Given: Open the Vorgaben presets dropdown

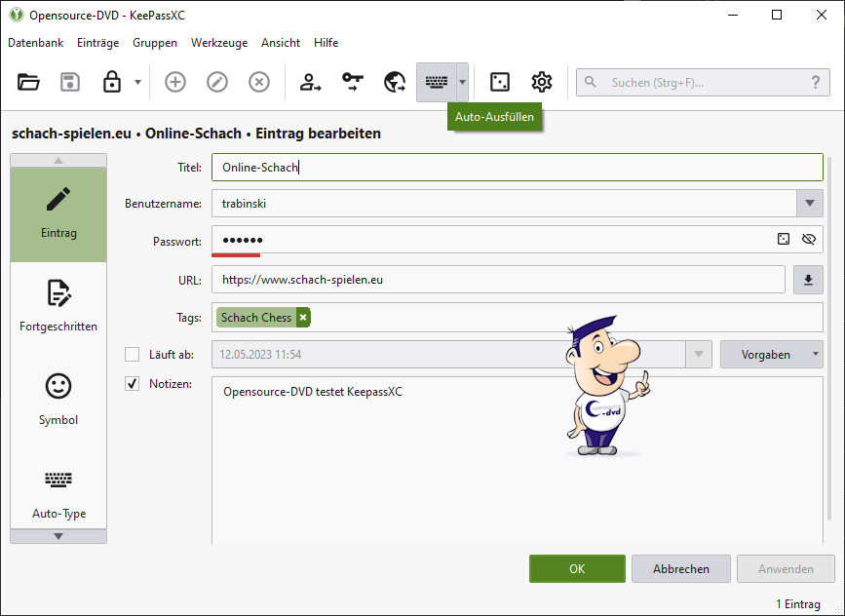Looking at the screenshot, I should 771,354.
